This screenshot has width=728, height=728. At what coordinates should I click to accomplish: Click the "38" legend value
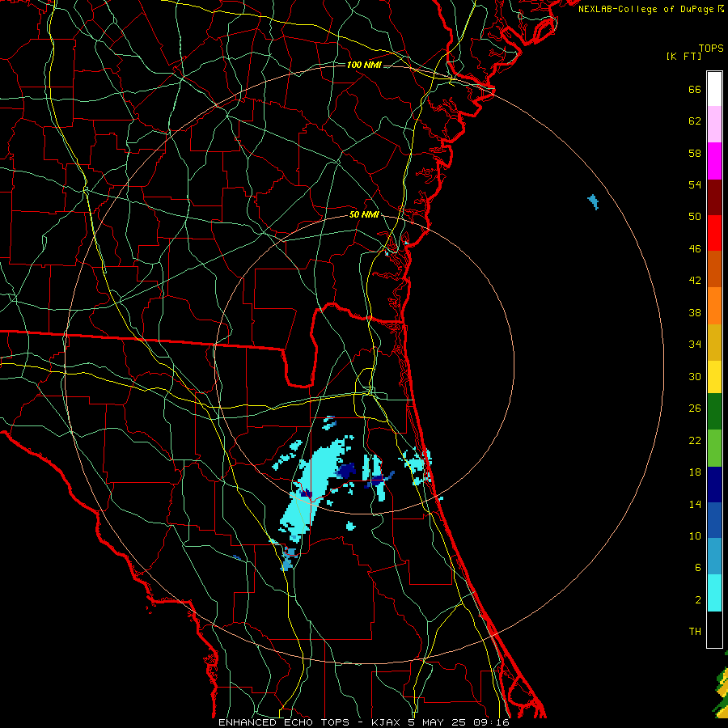pyautogui.click(x=695, y=312)
